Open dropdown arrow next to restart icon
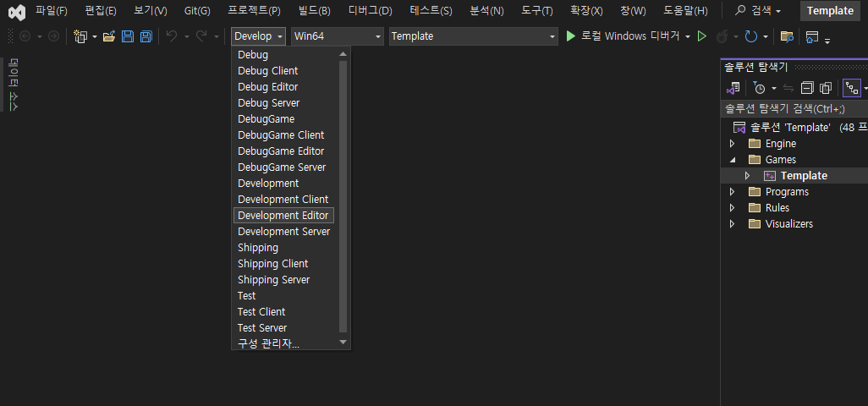This screenshot has height=406, width=868. (x=766, y=37)
